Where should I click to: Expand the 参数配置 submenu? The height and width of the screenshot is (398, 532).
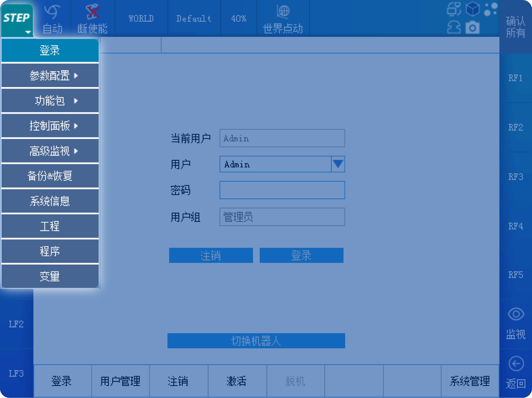click(50, 76)
